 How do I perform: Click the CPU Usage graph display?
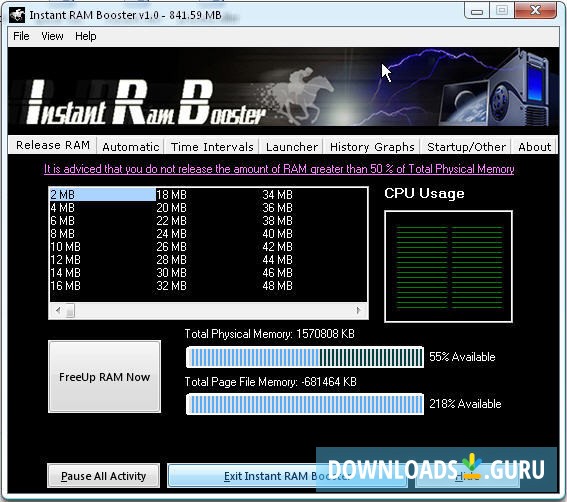coord(448,267)
